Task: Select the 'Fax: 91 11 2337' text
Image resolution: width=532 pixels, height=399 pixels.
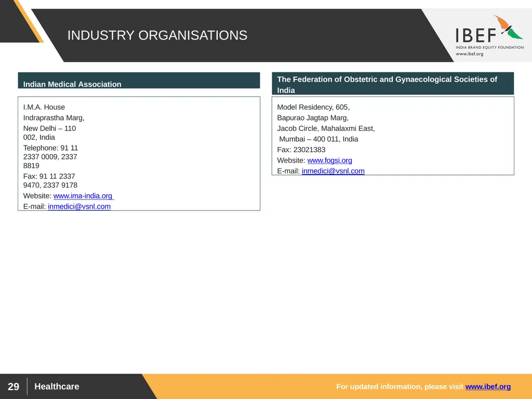Action: click(x=49, y=176)
